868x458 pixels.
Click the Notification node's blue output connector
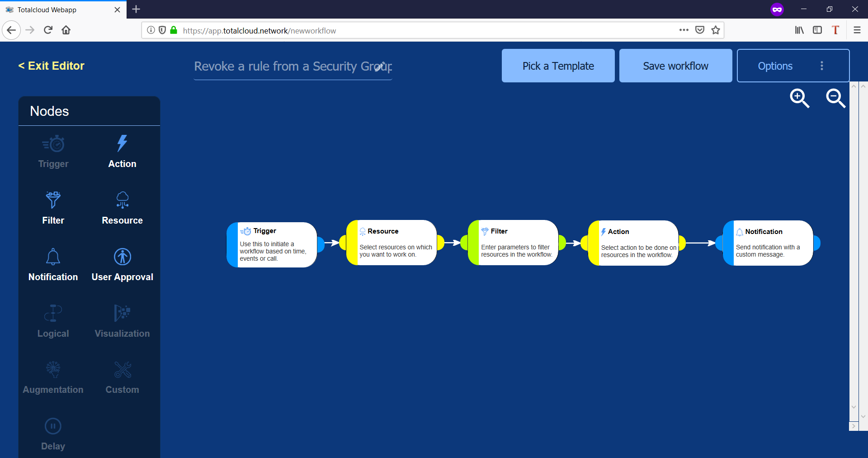click(x=816, y=243)
